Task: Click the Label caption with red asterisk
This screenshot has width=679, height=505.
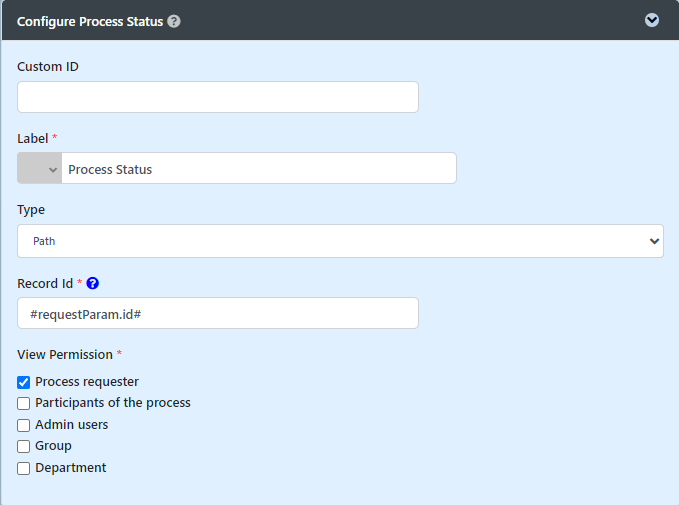Action: click(x=33, y=138)
